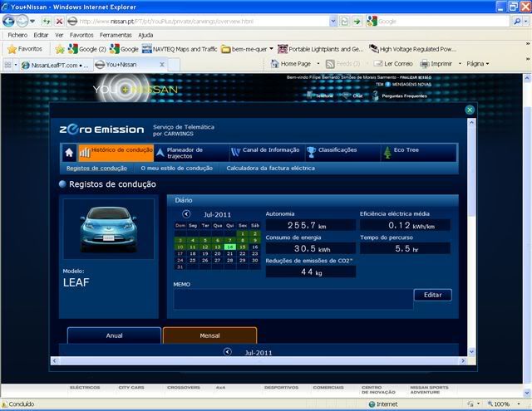The width and height of the screenshot is (532, 411).
Task: Go back with the browser Back arrow
Action: tap(8, 22)
